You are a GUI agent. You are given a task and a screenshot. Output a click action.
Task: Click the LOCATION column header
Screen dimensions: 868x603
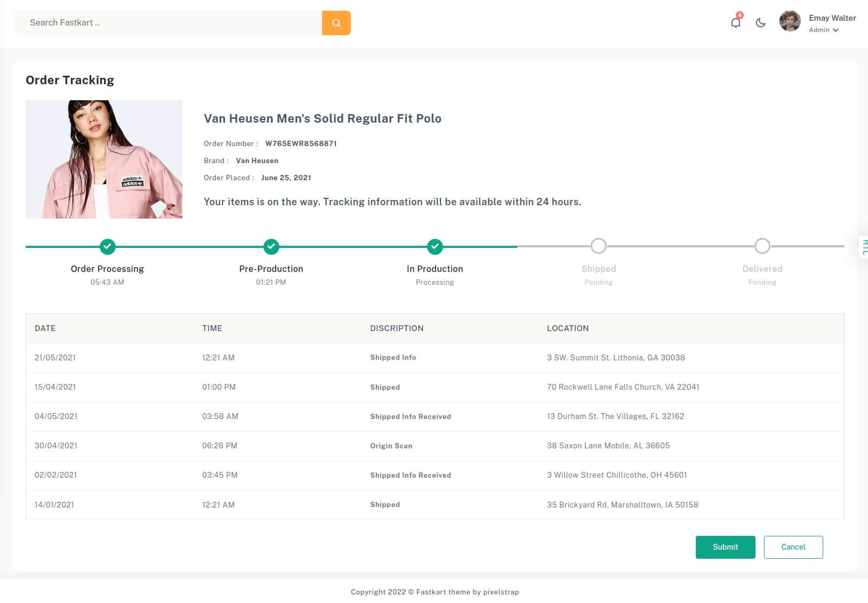pyautogui.click(x=567, y=328)
